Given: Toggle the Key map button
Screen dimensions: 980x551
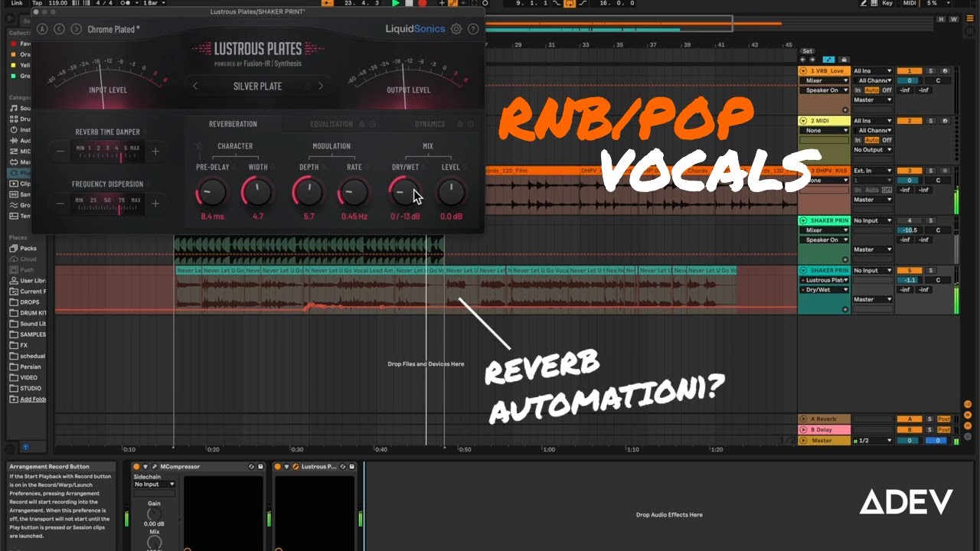Looking at the screenshot, I should [887, 4].
